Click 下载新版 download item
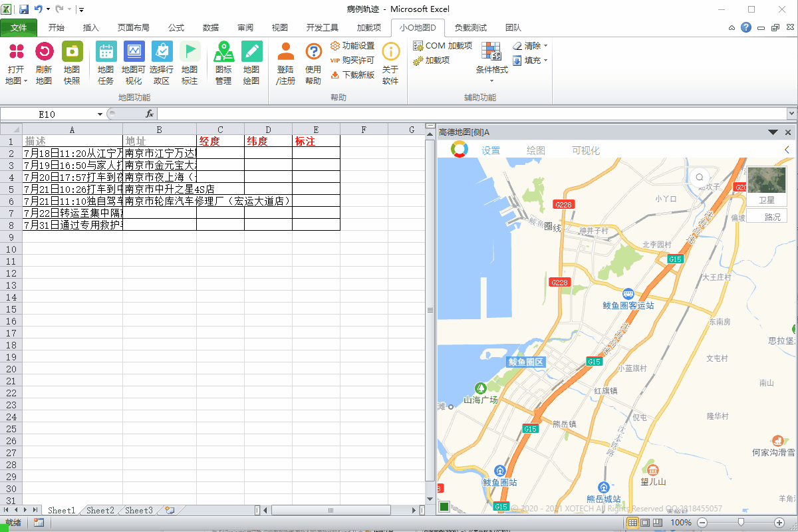The image size is (798, 532). click(352, 75)
